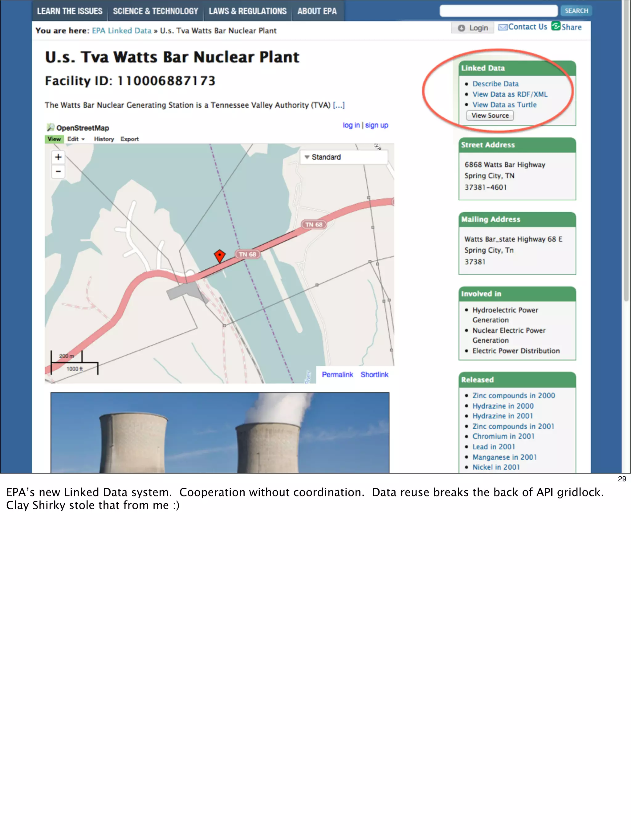631x840 pixels.
Task: Open Nickel in 2001 release
Action: tap(496, 467)
